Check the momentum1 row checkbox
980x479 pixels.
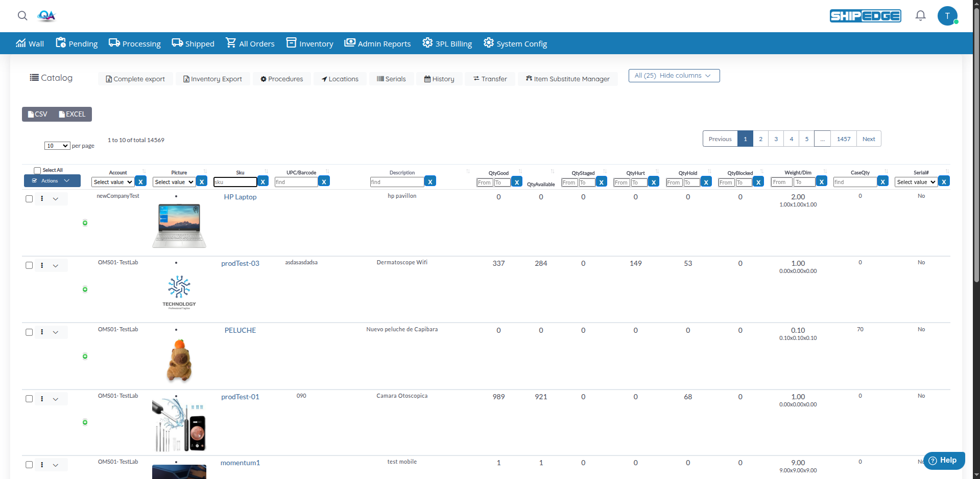coord(29,465)
